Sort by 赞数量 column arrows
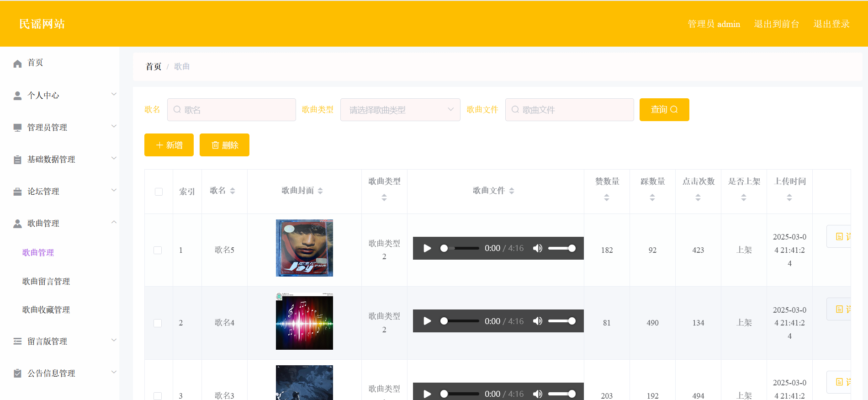 [607, 197]
